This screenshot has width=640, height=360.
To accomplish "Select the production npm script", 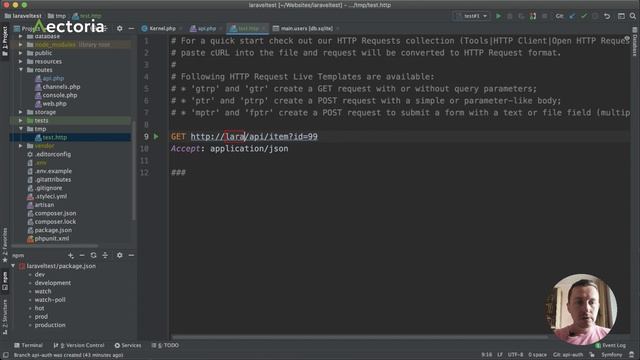I will click(50, 325).
